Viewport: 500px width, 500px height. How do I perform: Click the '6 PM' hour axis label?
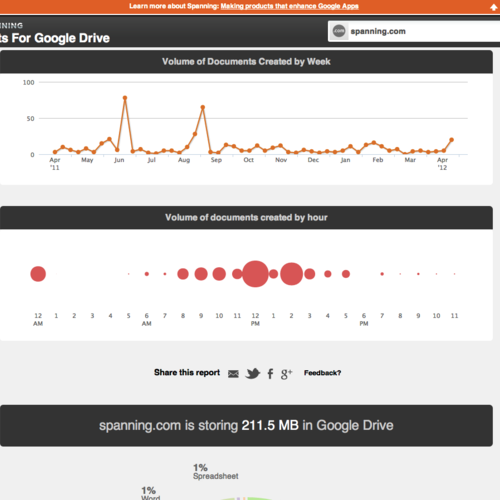(364, 319)
